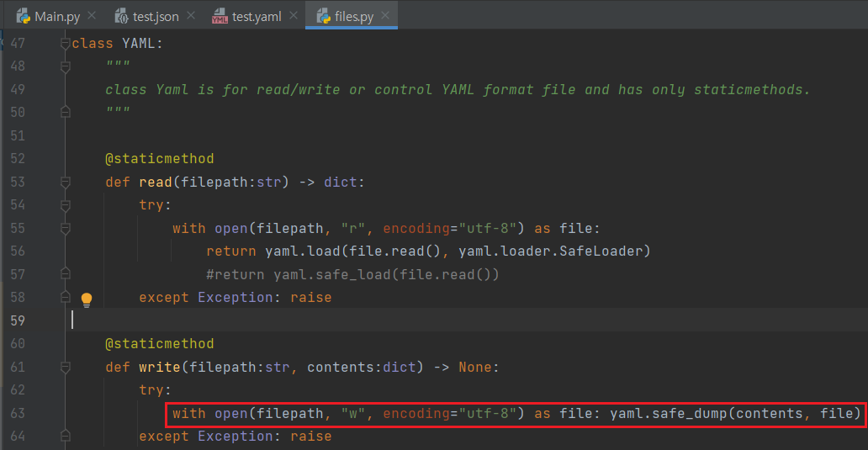Collapse the with block fold on line 55
This screenshot has height=450, width=868.
(x=66, y=229)
